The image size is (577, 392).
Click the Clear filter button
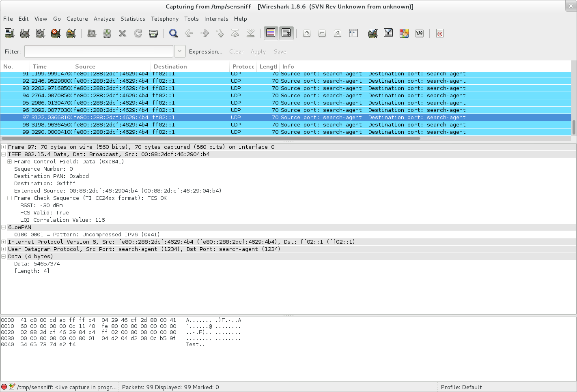pyautogui.click(x=236, y=51)
